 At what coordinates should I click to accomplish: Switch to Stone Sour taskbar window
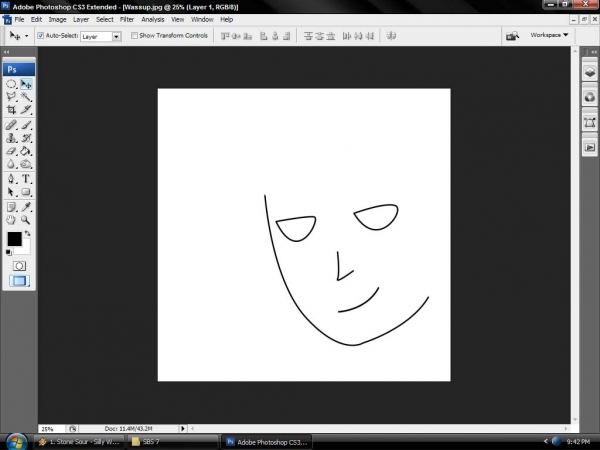(x=80, y=442)
